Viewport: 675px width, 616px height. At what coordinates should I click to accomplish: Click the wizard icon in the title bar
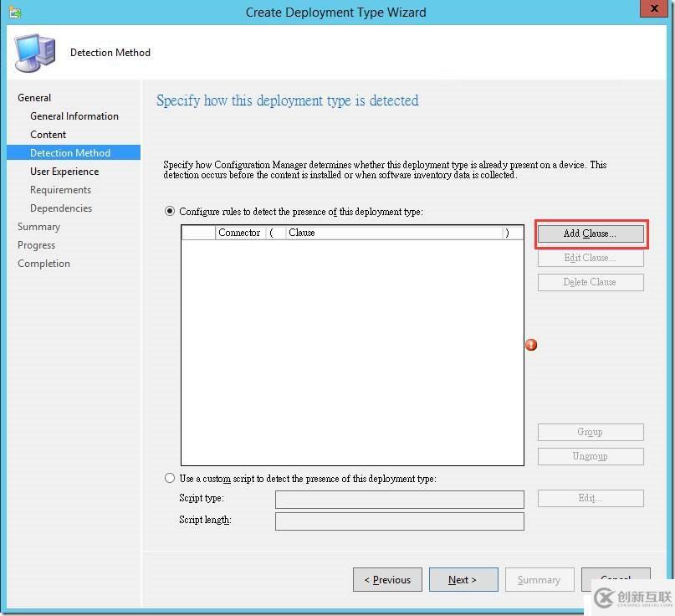point(14,12)
